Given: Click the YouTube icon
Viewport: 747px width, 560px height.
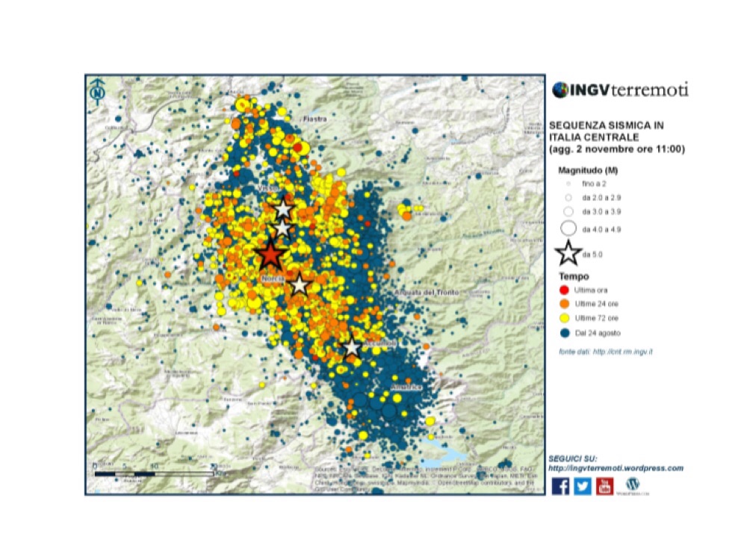Looking at the screenshot, I should click(605, 486).
